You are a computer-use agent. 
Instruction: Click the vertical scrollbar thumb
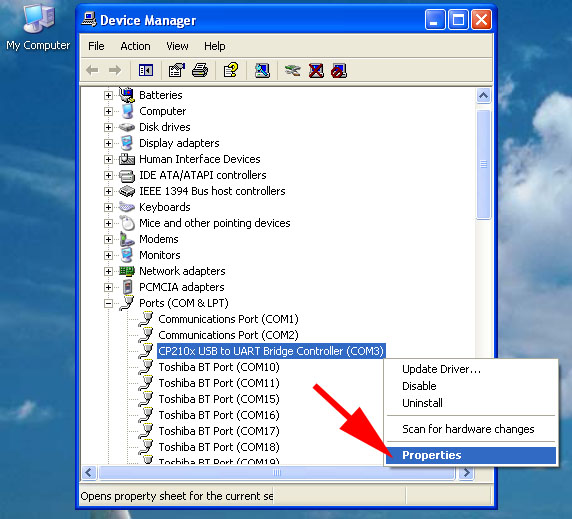[x=483, y=164]
